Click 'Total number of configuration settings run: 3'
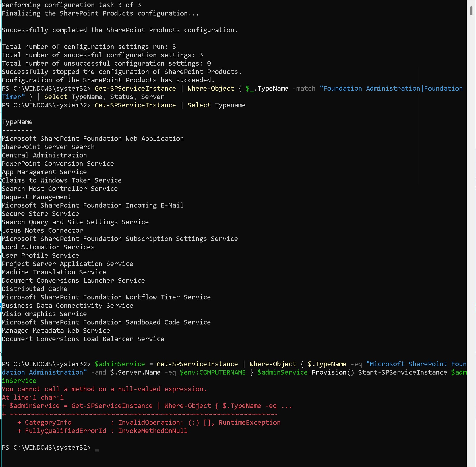Image resolution: width=476 pixels, height=467 pixels. point(89,47)
